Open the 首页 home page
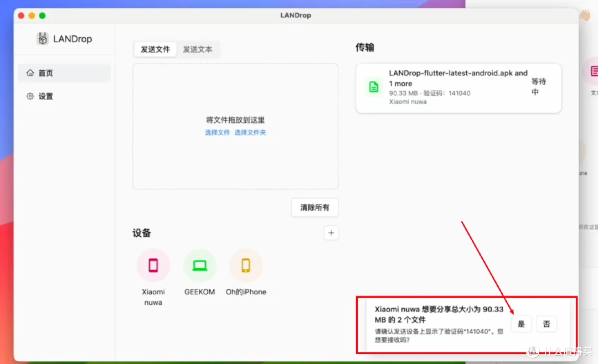The image size is (598, 364). coord(64,73)
